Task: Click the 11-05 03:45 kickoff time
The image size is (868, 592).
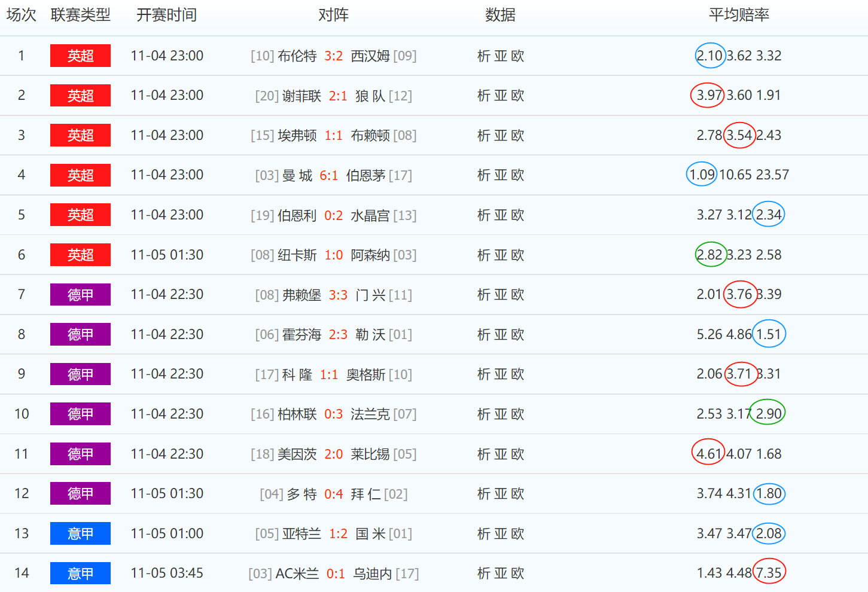Action: 167,573
